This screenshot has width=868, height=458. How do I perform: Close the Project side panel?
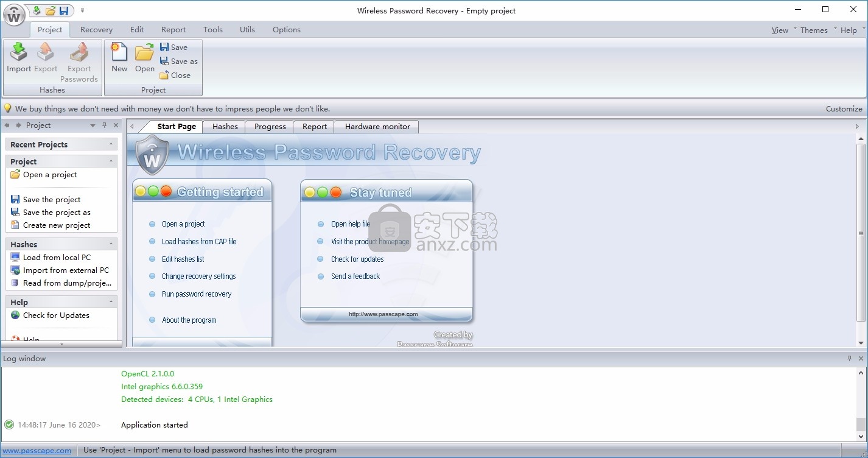(x=116, y=125)
